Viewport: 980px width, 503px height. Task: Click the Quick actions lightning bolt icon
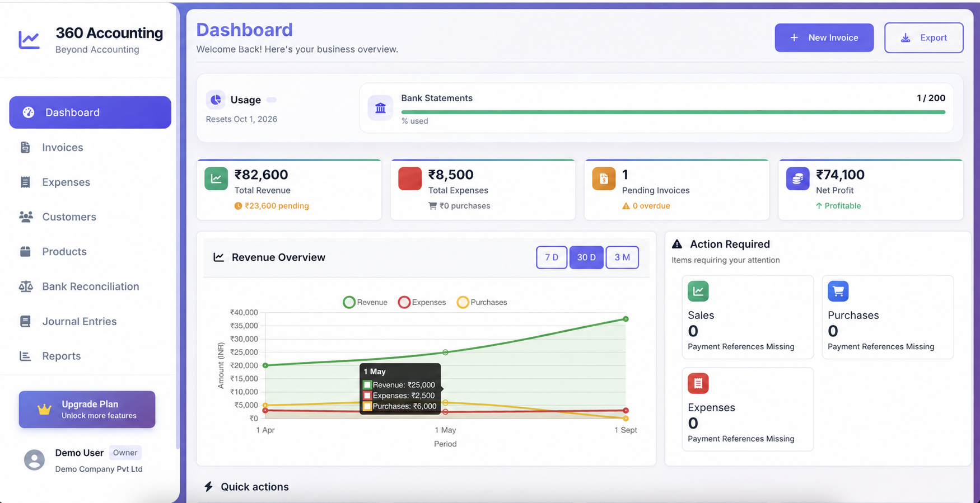pyautogui.click(x=208, y=487)
